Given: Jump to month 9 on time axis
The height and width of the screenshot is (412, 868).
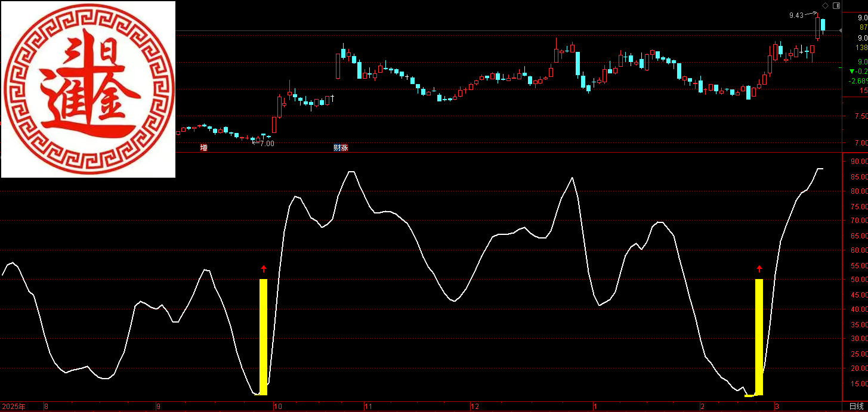Looking at the screenshot, I should [x=158, y=407].
